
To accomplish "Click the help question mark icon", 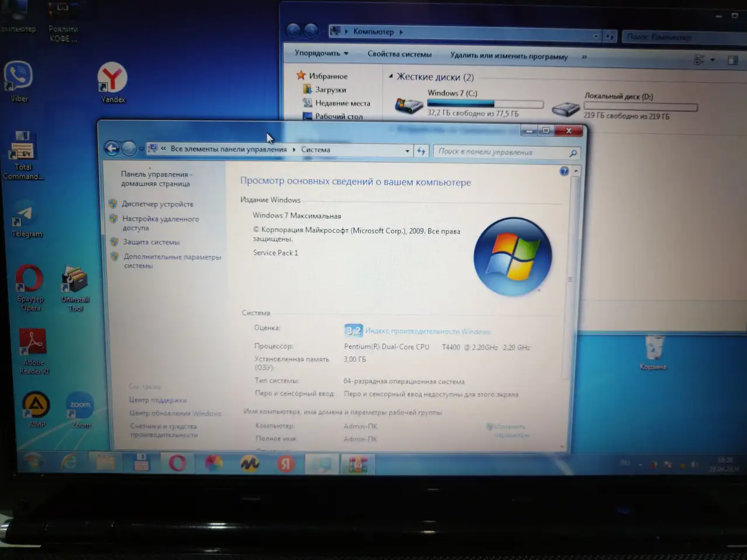I will [564, 171].
